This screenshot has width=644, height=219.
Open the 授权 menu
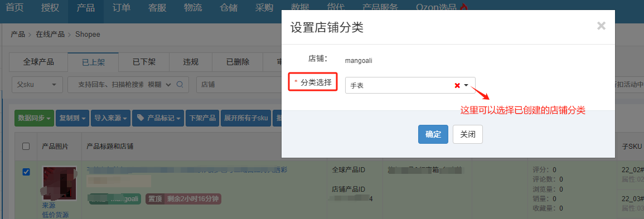click(50, 7)
